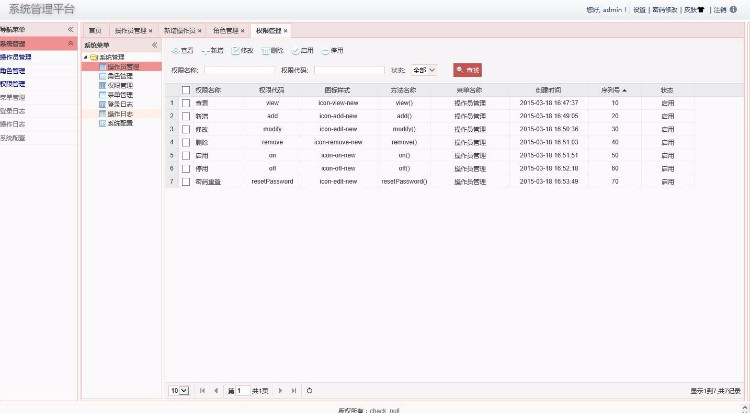
Task: Click the 启用 (enable) toolbar button
Action: [x=303, y=50]
